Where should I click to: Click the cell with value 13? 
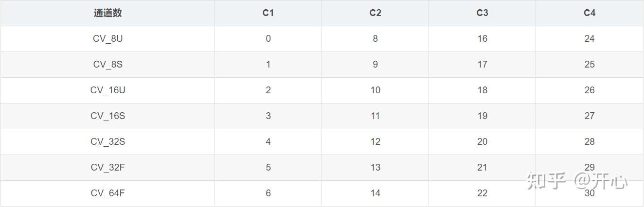coord(375,168)
